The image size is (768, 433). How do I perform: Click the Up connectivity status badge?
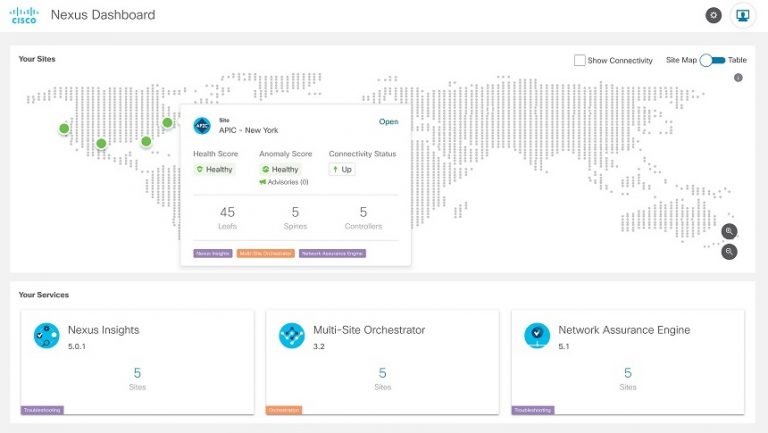[x=342, y=169]
